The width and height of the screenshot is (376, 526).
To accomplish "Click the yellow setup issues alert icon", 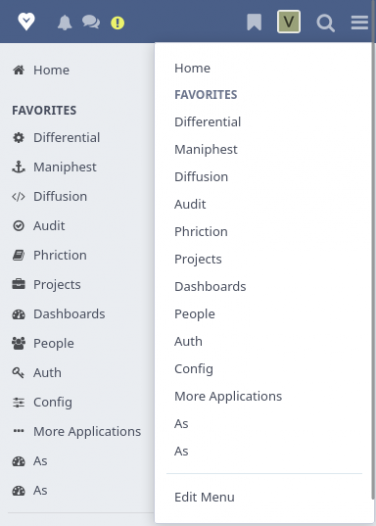I will (117, 23).
